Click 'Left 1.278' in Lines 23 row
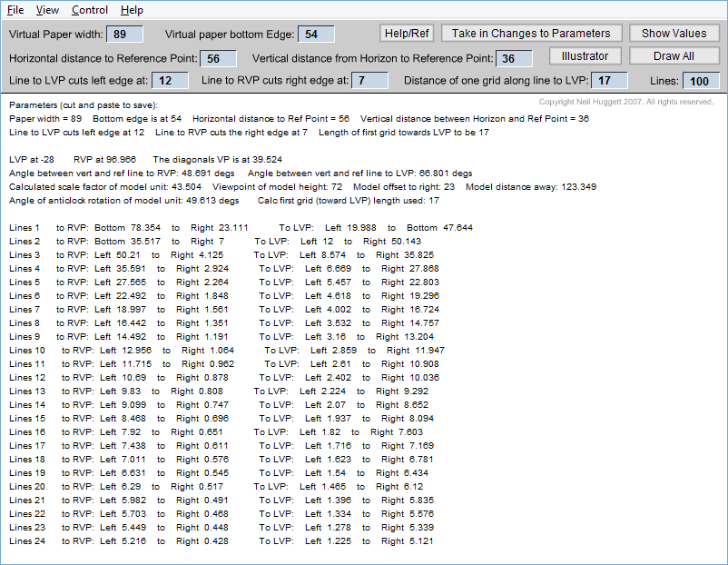Image resolution: width=728 pixels, height=565 pixels. pos(329,528)
